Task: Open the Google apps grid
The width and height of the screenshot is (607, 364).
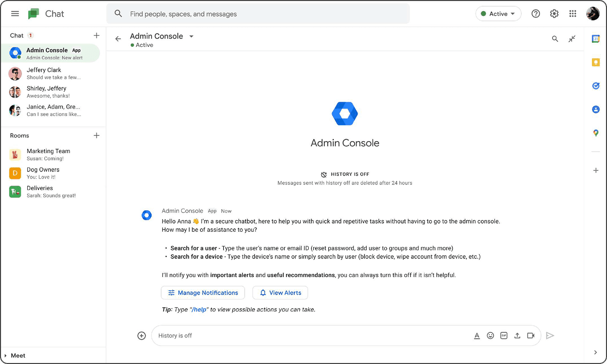Action: [x=573, y=14]
